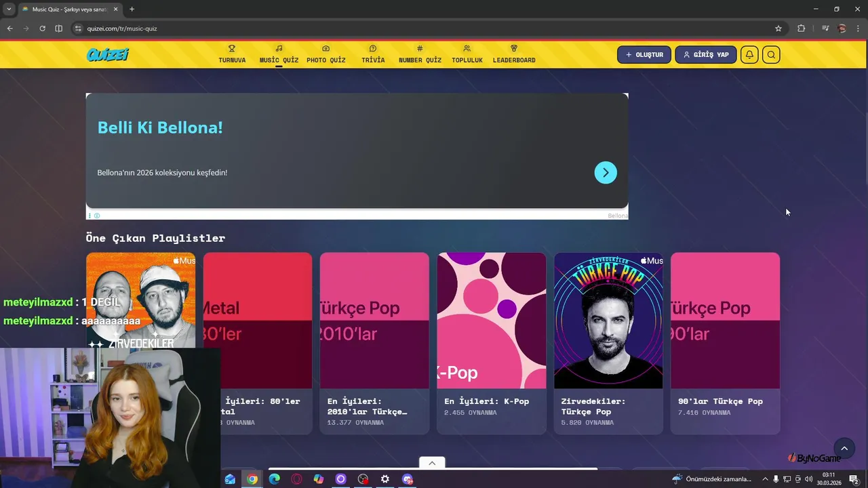Open Opera from the taskbar

point(296,479)
